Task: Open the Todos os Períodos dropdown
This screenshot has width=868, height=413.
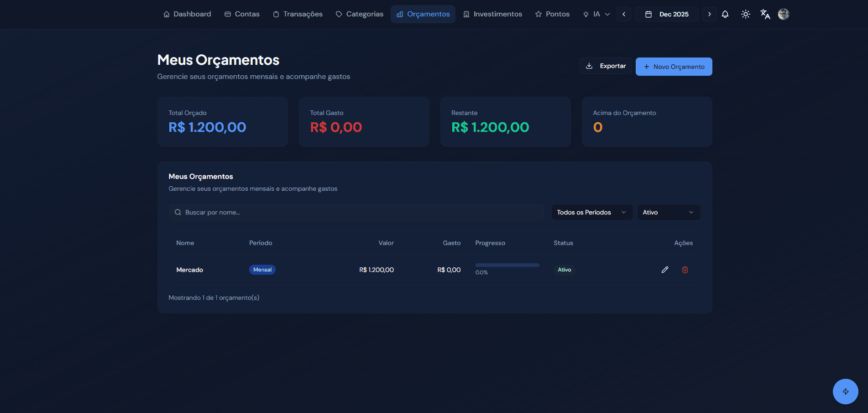Action: (591, 212)
